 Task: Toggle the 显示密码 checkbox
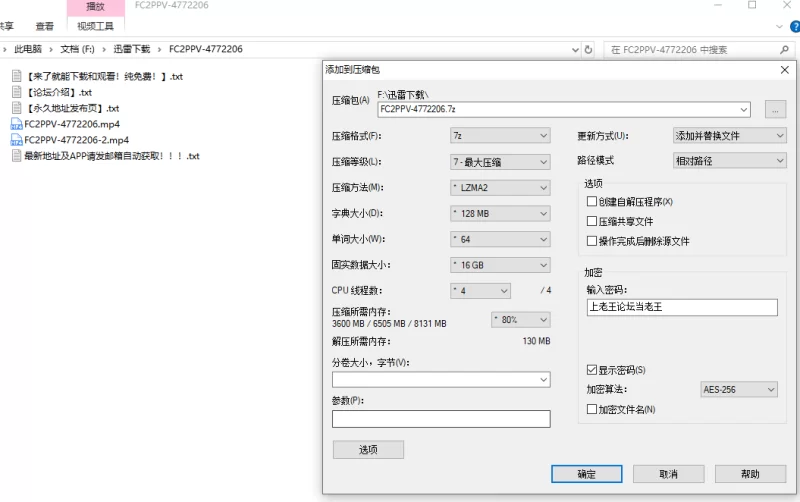592,370
